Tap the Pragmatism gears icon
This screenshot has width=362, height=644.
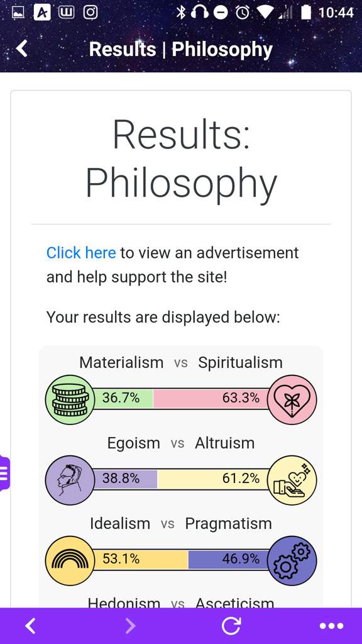292,560
